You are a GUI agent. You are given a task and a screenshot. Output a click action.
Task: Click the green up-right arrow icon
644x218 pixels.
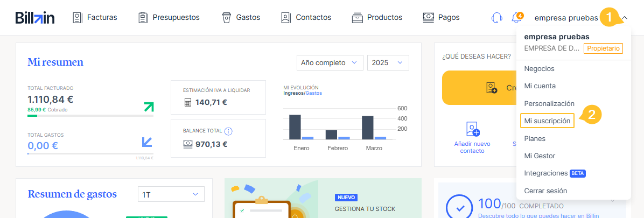click(x=148, y=107)
